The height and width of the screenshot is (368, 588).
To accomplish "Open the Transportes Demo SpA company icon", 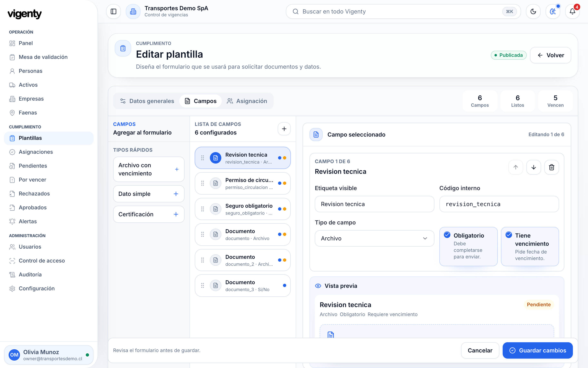I will coord(133,11).
